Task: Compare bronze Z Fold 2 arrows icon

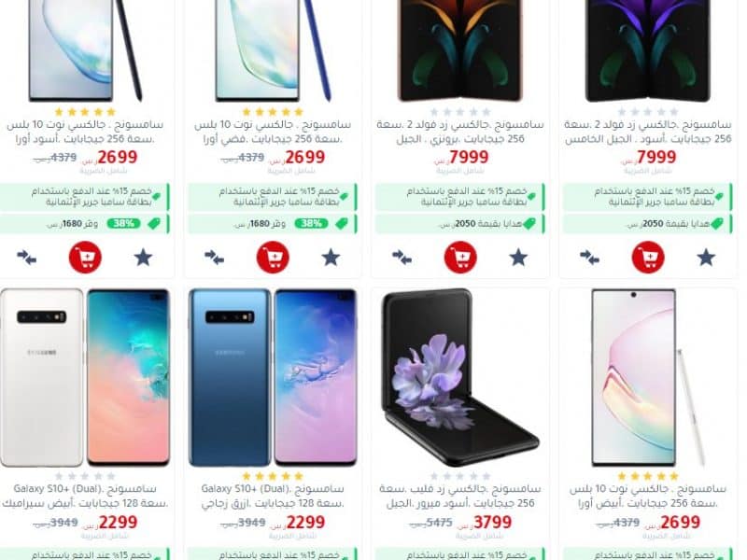Action: 402,258
